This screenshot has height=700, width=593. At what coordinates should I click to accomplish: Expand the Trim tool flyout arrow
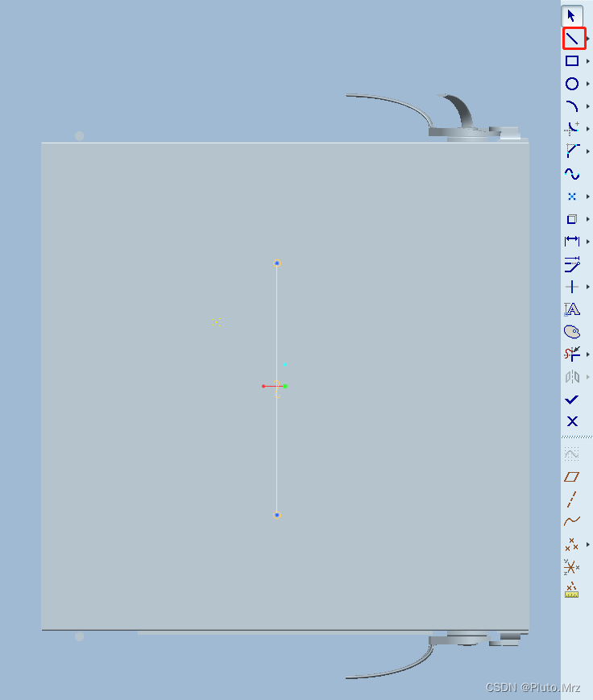coord(588,354)
